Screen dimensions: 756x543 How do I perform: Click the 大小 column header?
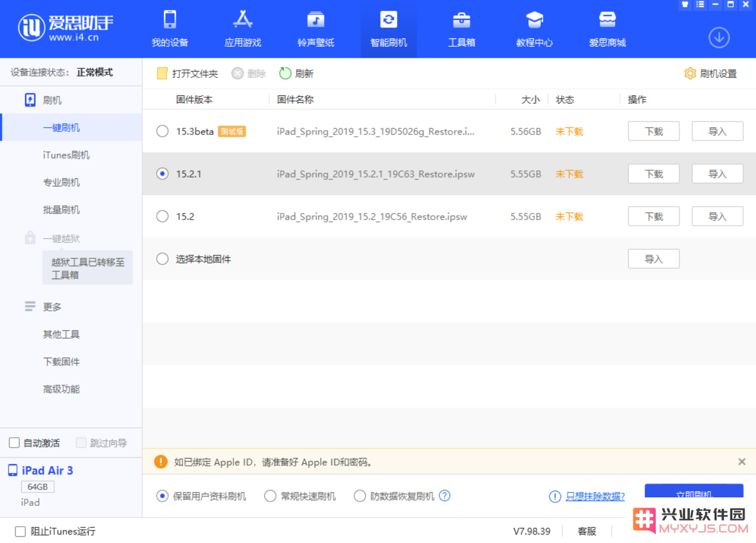(x=531, y=100)
